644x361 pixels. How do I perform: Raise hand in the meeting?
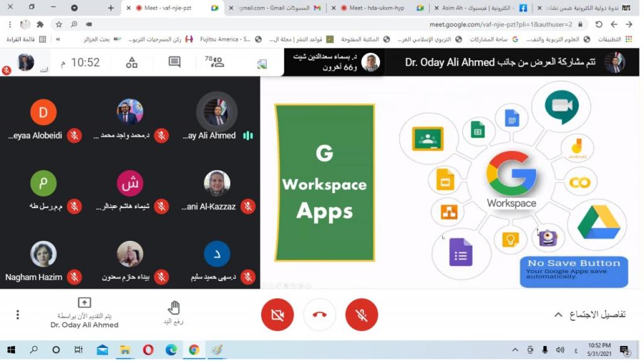(174, 312)
